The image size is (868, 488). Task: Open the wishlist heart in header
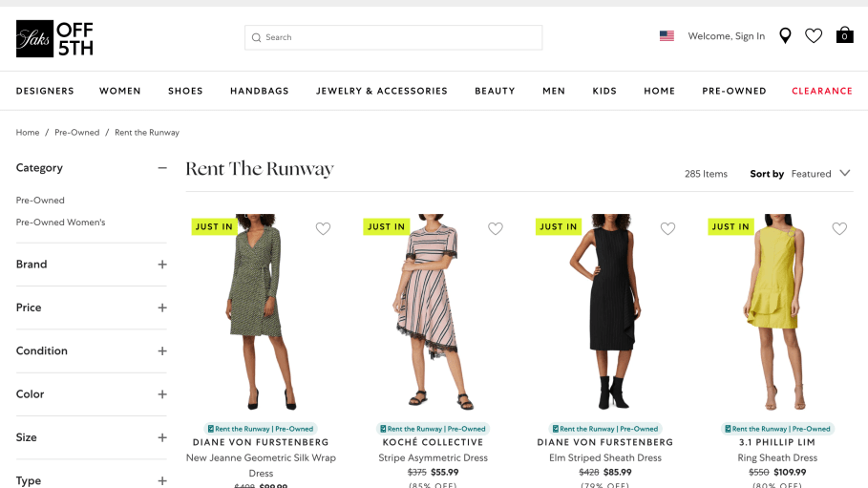(814, 36)
